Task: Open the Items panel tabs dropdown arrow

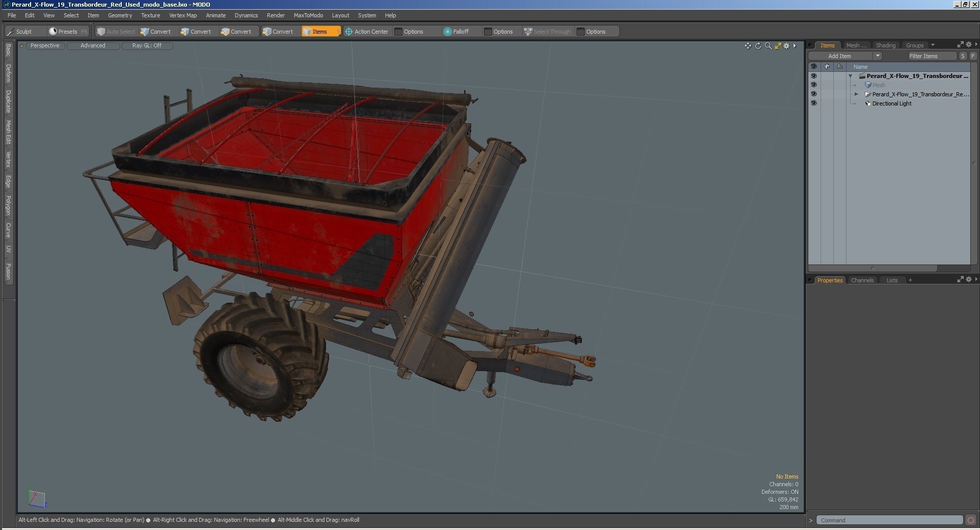Action: (933, 45)
